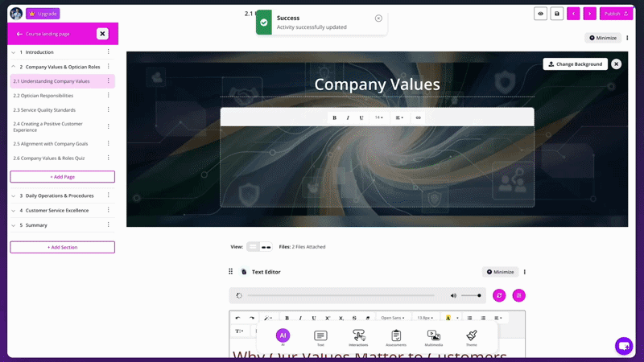Dismiss the Success notification
This screenshot has width=644, height=362.
[378, 18]
